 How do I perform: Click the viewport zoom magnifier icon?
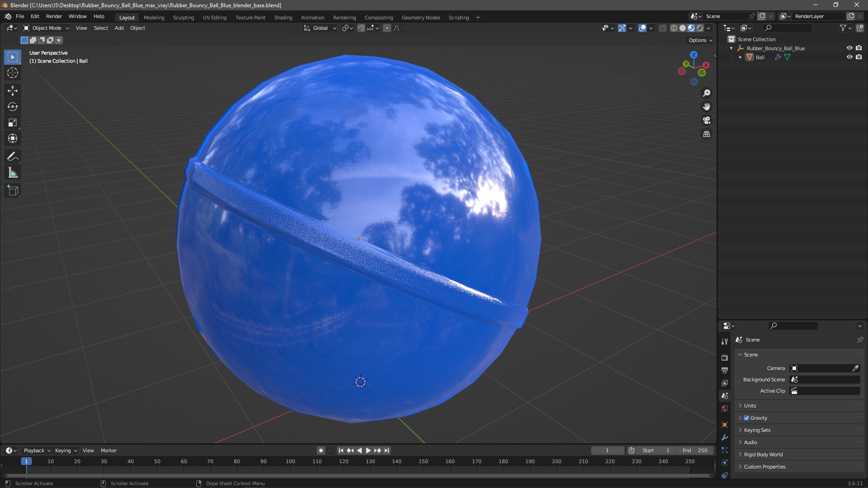707,93
